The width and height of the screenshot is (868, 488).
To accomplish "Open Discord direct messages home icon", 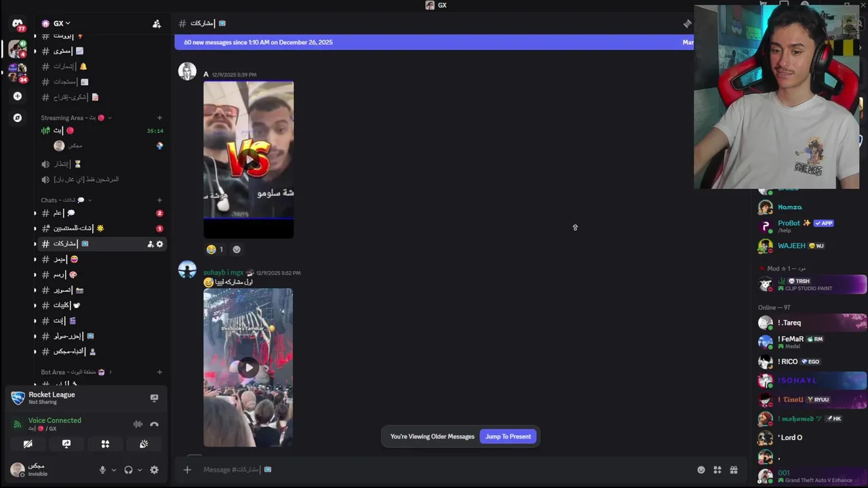I will [18, 24].
